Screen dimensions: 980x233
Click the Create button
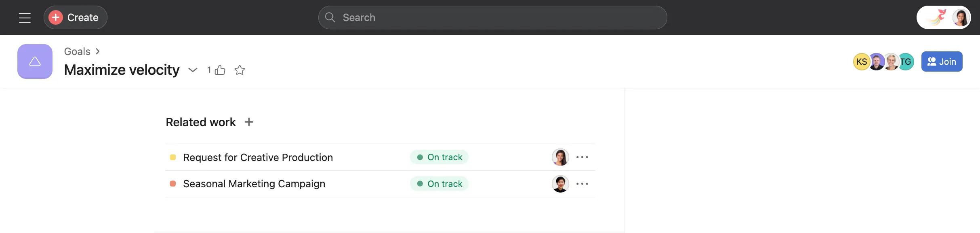(x=75, y=17)
